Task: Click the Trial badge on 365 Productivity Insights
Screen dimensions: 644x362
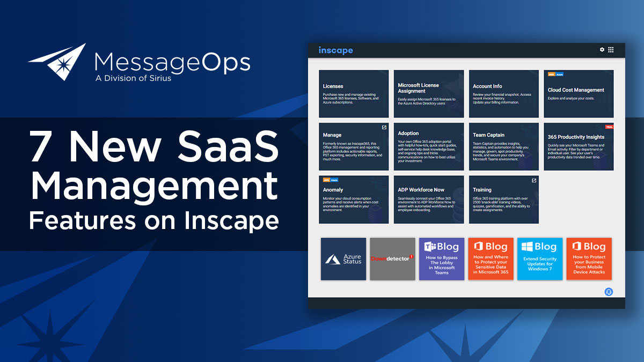Action: [609, 127]
